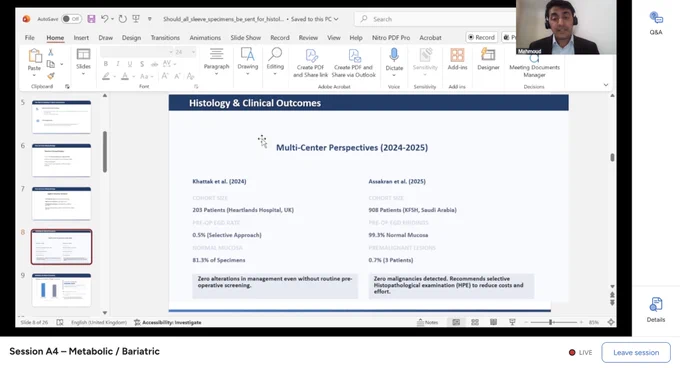Select slide 6 thumbnail

[x=62, y=160]
